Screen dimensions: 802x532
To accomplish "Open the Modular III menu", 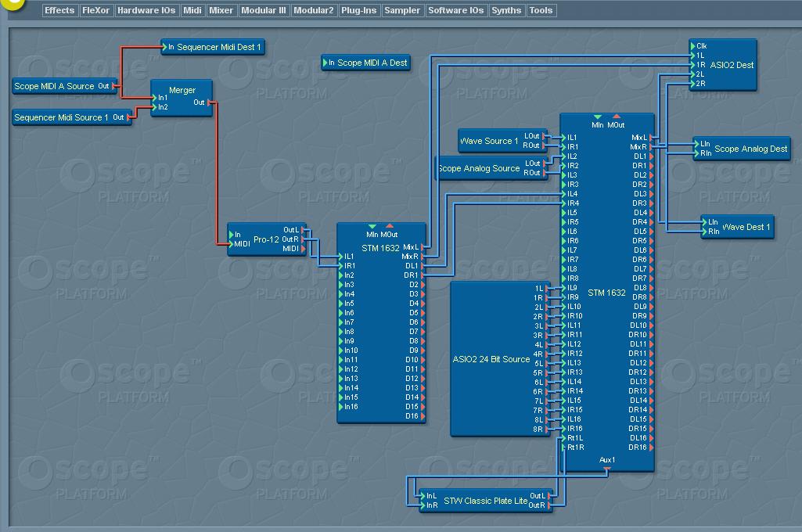I will pos(264,10).
